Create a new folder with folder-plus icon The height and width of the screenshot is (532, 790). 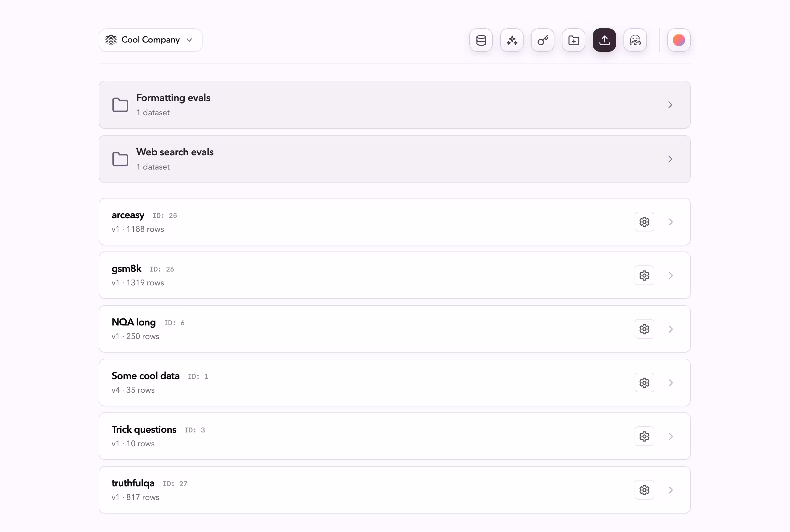pyautogui.click(x=574, y=40)
